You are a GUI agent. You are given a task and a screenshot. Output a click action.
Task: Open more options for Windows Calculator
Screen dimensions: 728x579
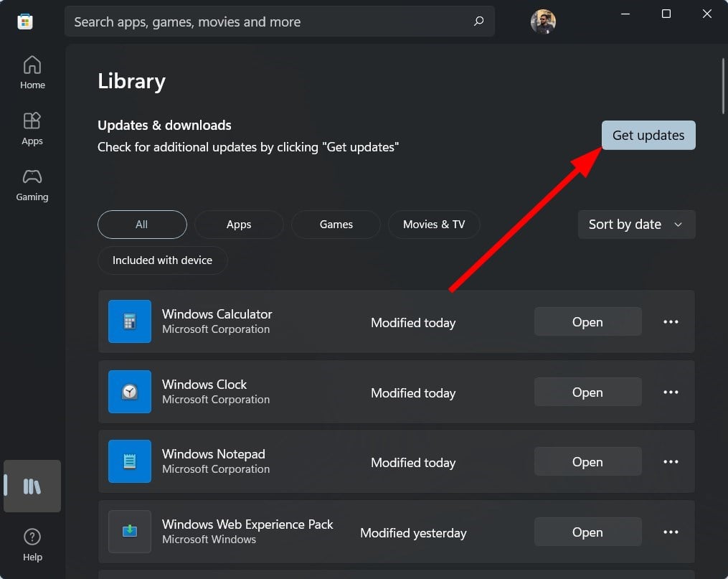tap(671, 321)
